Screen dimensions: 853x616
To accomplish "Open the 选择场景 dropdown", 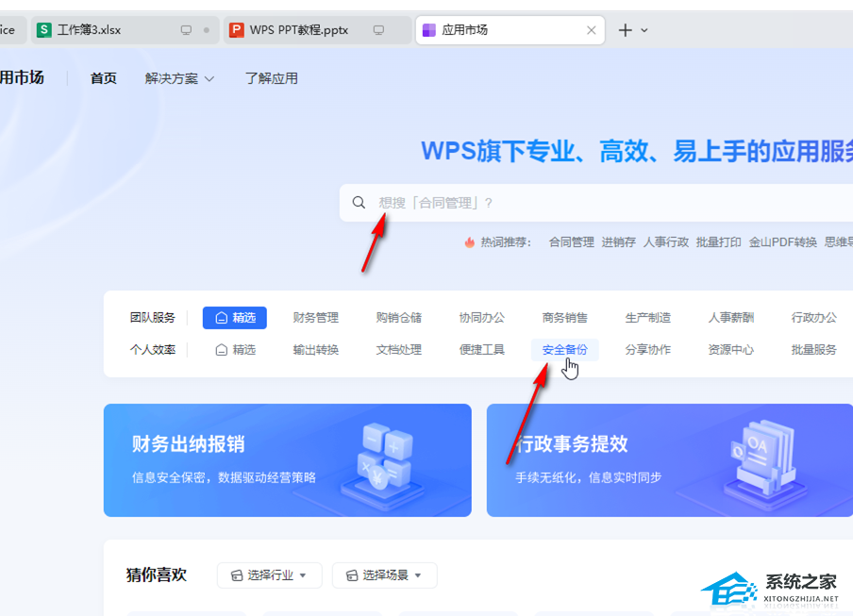I will pos(385,575).
